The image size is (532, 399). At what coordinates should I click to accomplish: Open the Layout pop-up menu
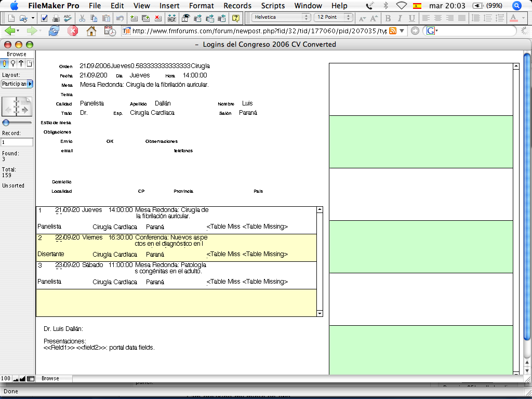[17, 84]
